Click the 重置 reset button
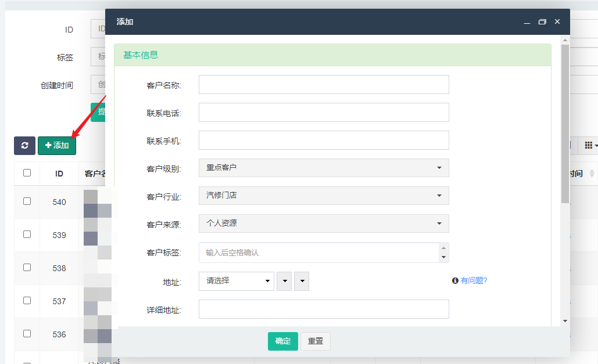This screenshot has width=598, height=364. tap(316, 341)
